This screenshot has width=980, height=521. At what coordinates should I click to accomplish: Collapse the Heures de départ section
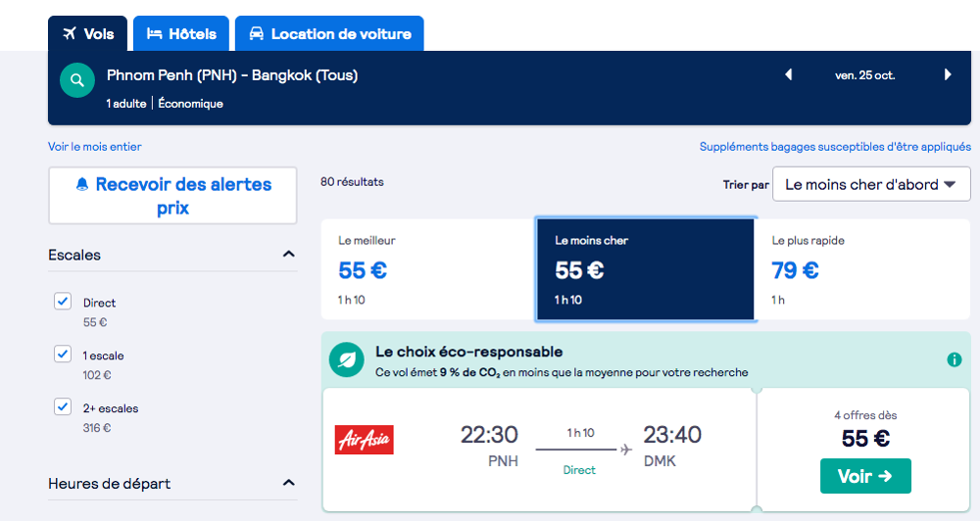point(289,483)
